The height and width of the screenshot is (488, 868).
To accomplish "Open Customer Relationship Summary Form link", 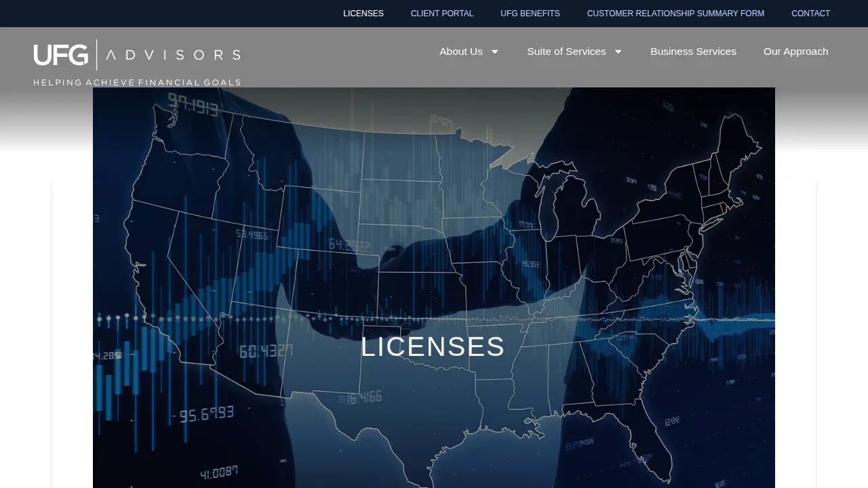I will [675, 14].
